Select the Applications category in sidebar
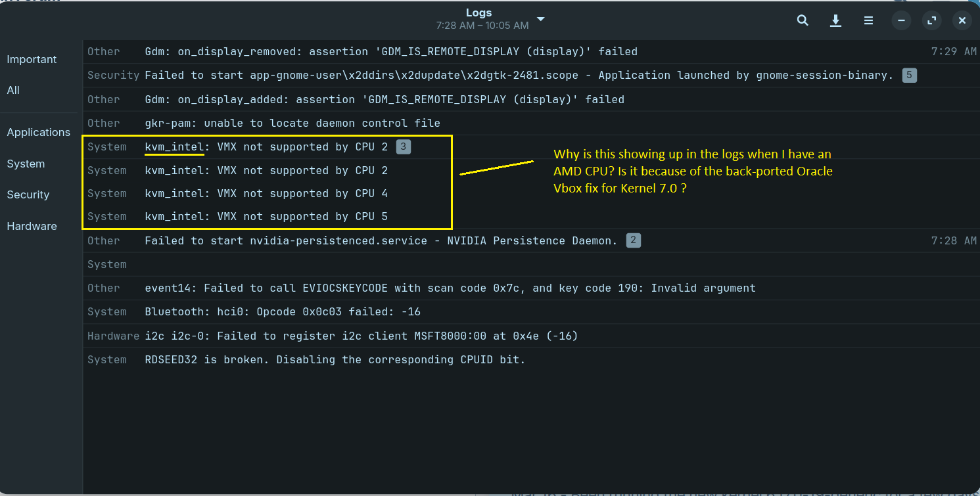980x496 pixels. [x=39, y=132]
